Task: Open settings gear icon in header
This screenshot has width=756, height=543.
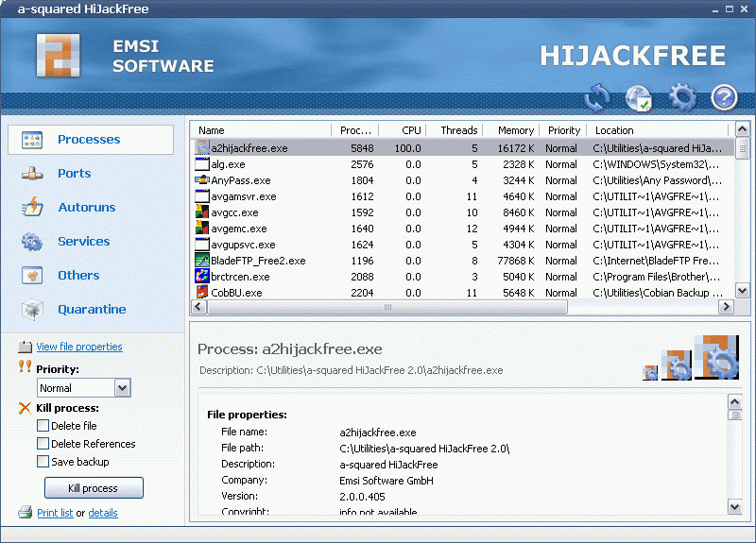Action: click(682, 96)
